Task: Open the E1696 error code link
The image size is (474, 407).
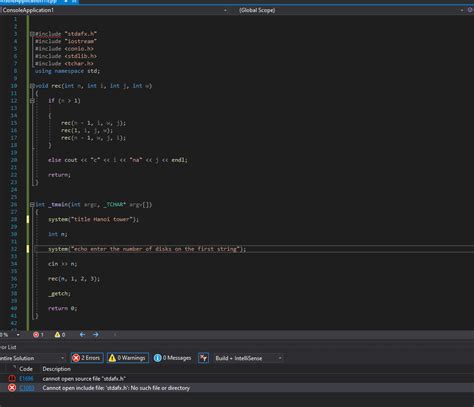Action: click(26, 378)
